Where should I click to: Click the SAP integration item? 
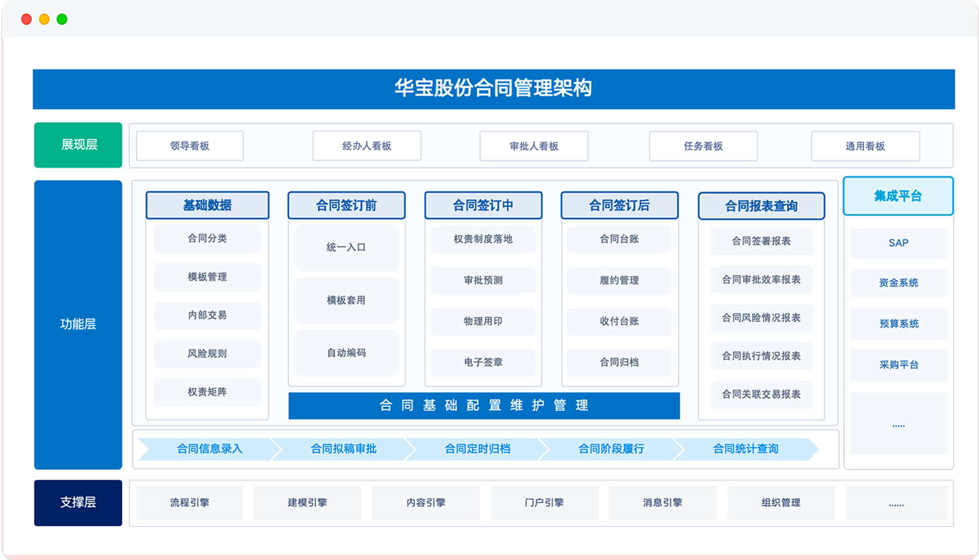pyautogui.click(x=899, y=243)
